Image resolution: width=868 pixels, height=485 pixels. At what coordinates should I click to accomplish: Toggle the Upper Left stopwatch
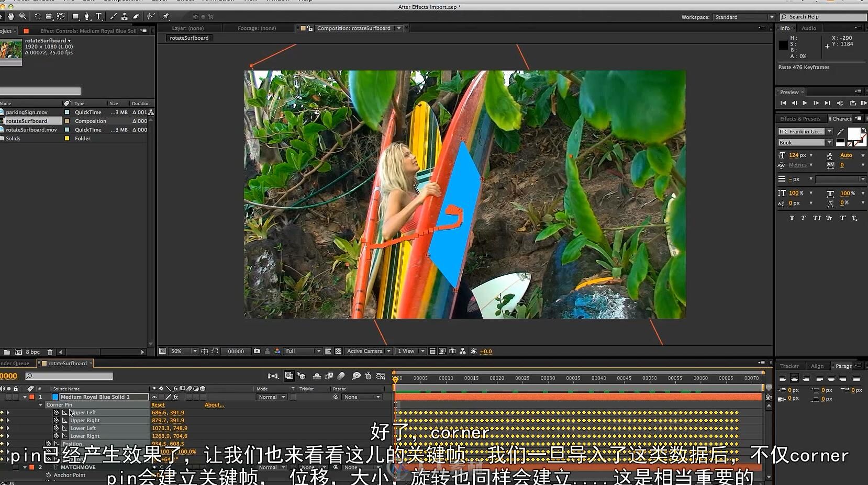coord(56,412)
